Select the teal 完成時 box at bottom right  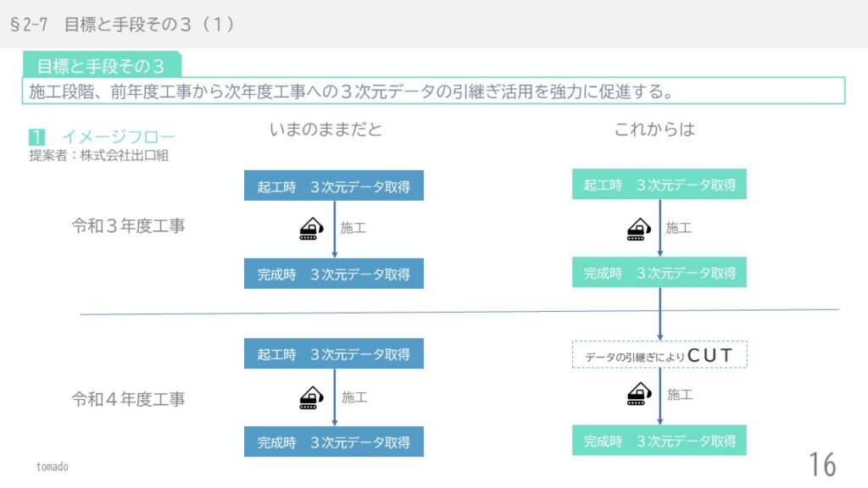(659, 441)
